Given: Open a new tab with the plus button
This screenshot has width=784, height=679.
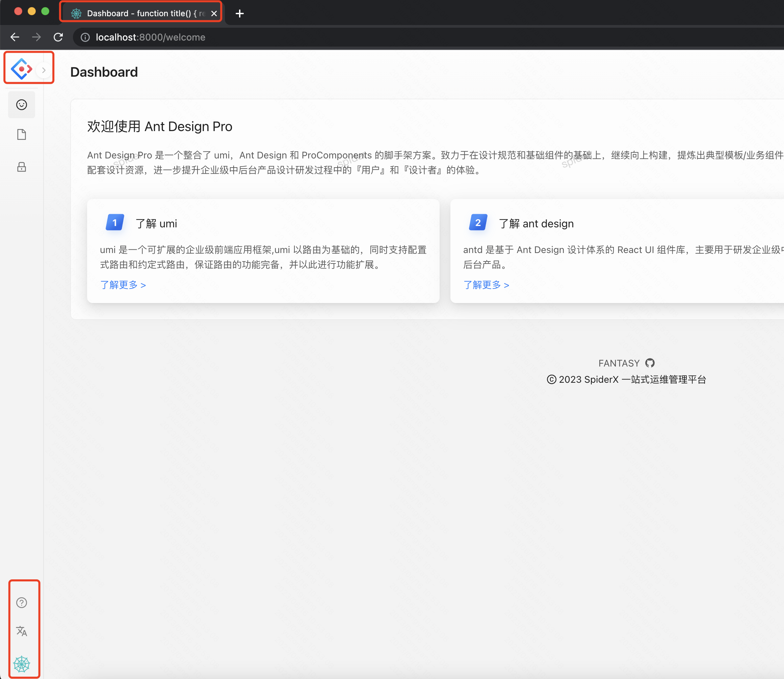Looking at the screenshot, I should pos(239,13).
